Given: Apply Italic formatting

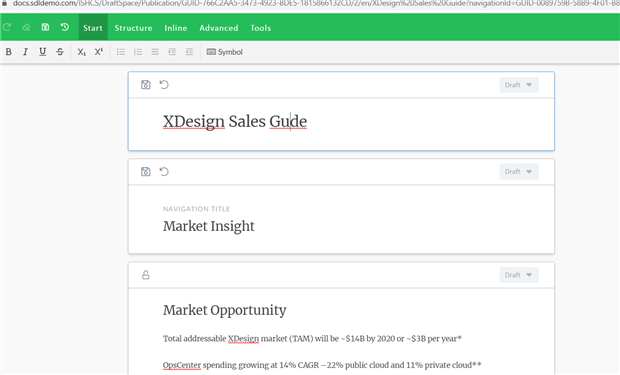Looking at the screenshot, I should [x=25, y=52].
